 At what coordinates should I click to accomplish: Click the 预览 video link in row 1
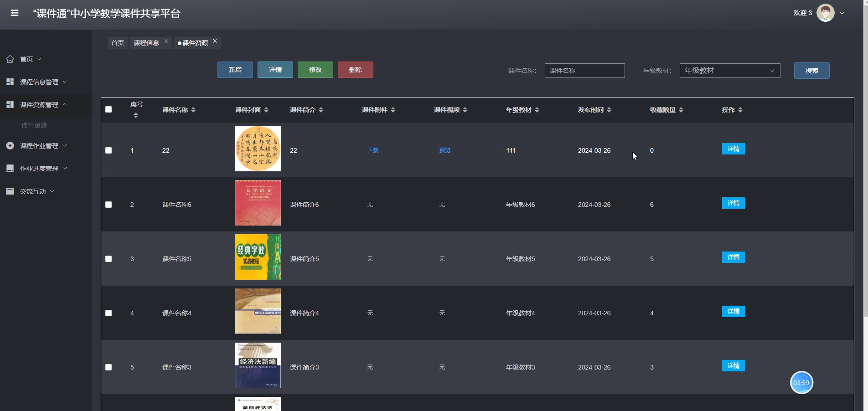445,150
